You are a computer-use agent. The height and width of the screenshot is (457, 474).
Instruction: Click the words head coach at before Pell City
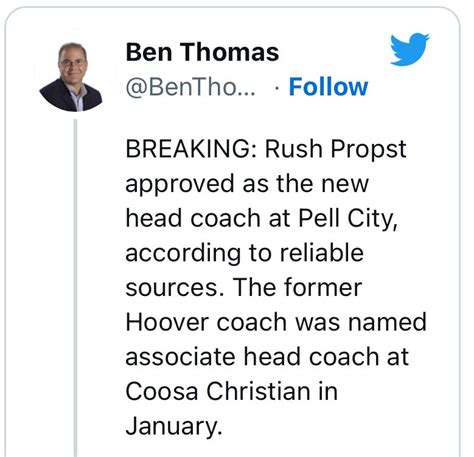208,218
